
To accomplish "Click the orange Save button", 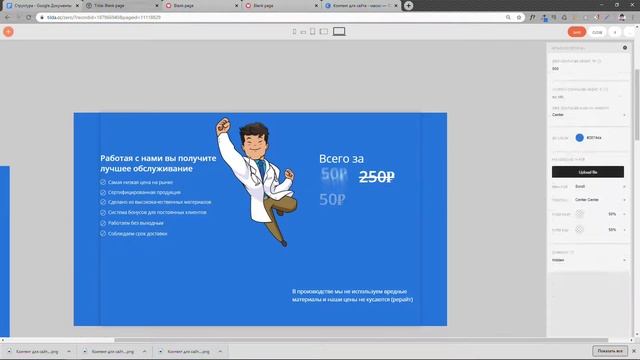I will point(577,32).
